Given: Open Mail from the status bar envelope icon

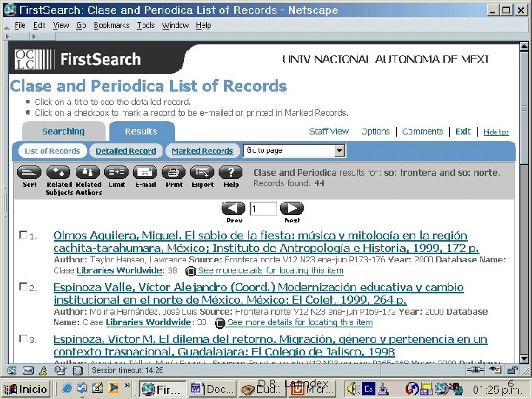Looking at the screenshot, I should click(x=28, y=370).
